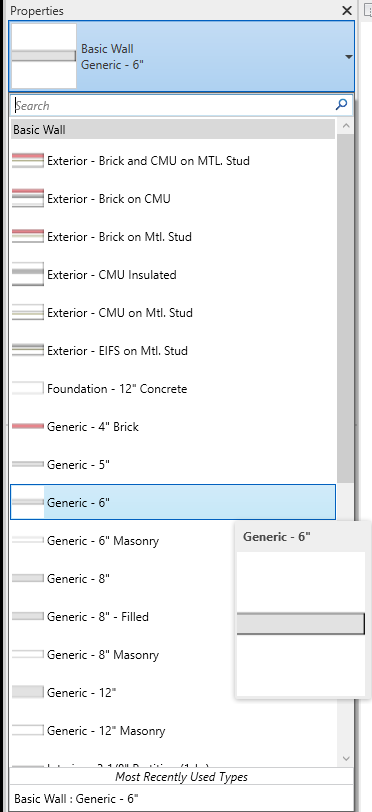The height and width of the screenshot is (812, 372).
Task: Click the Exterior - Brick on CMU wall icon
Action: (28, 198)
